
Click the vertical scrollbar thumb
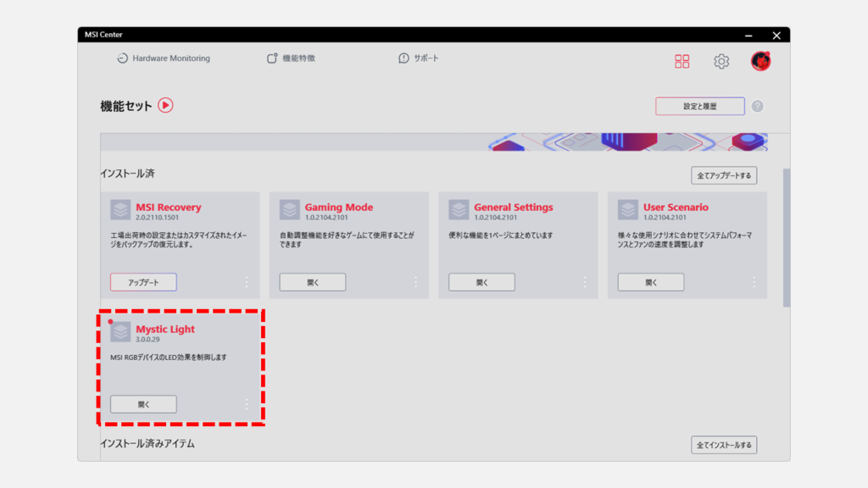pos(787,238)
